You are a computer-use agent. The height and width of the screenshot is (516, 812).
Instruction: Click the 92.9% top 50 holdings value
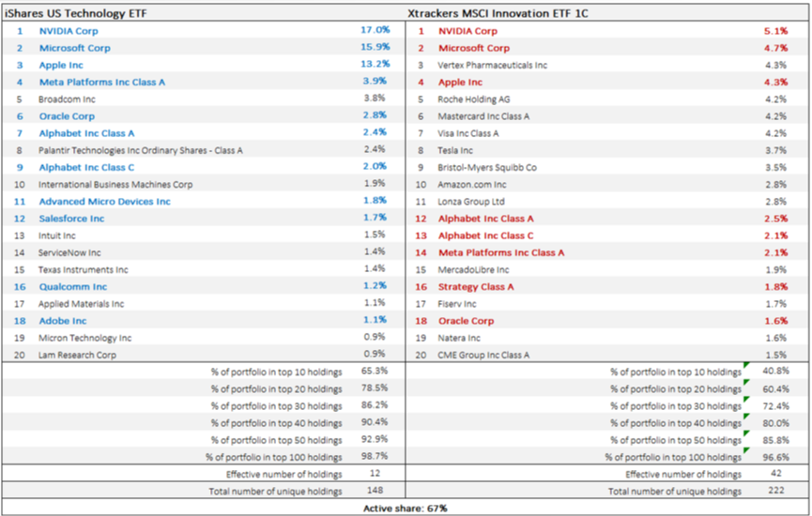click(x=375, y=439)
